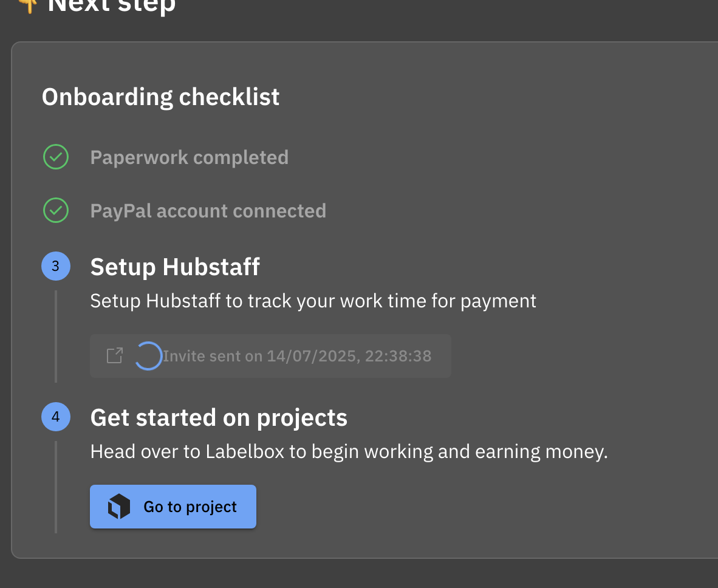Click the Paperwork completed green checkmark
This screenshot has height=588, width=718.
(x=56, y=157)
